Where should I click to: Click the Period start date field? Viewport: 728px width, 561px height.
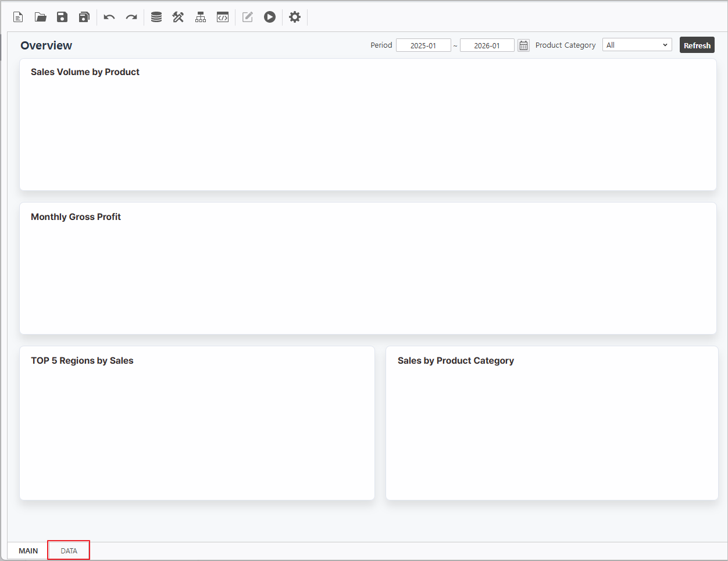pos(423,45)
